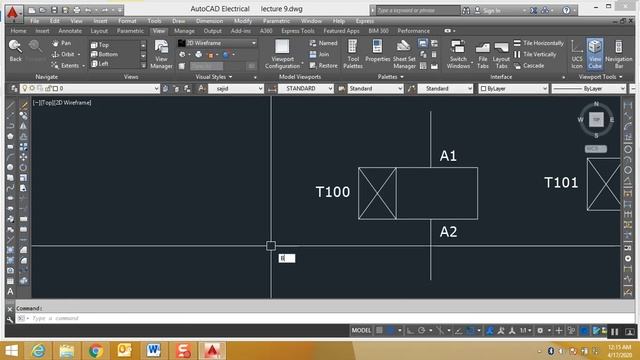The image size is (640, 360).
Task: Open the Express Tools tab
Action: click(298, 31)
